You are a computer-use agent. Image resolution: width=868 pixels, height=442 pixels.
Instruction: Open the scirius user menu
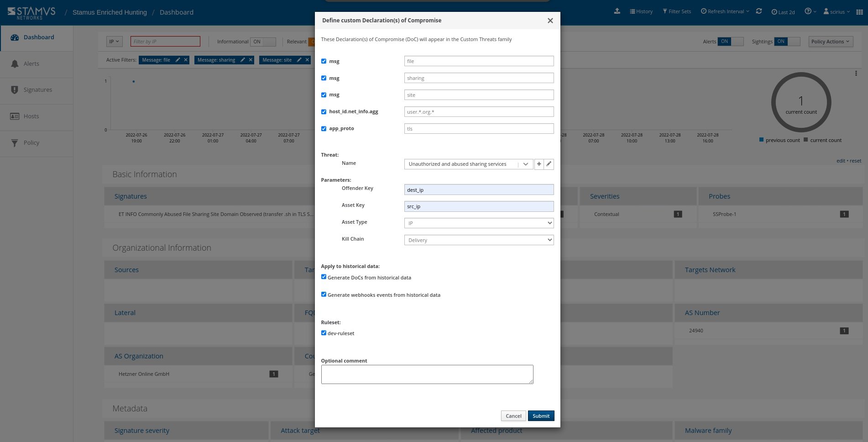837,11
